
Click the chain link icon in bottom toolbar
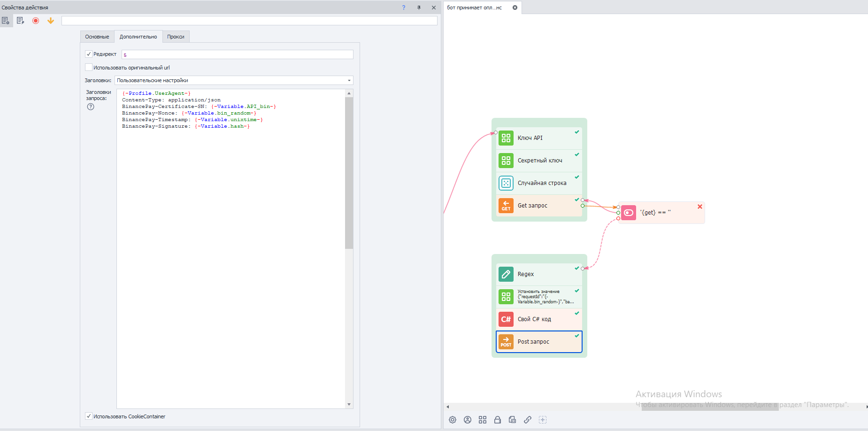pyautogui.click(x=528, y=420)
